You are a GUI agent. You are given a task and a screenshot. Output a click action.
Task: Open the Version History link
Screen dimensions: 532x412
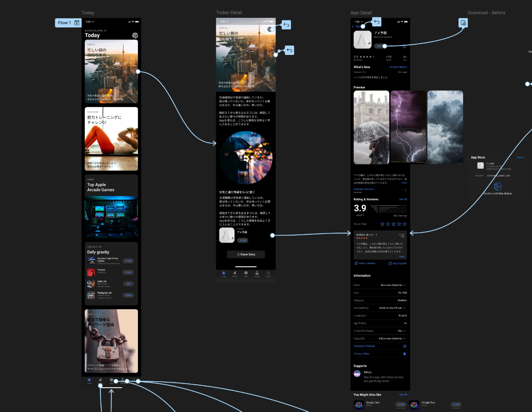(x=398, y=67)
